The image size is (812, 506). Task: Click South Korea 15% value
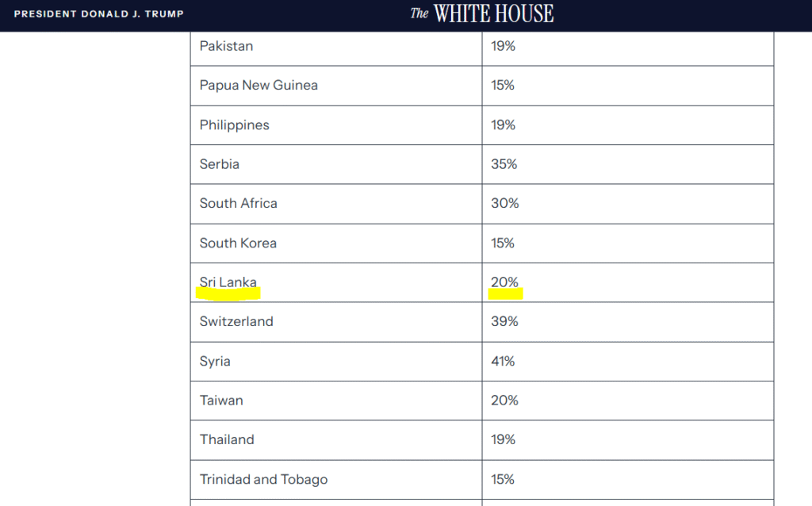coord(502,243)
